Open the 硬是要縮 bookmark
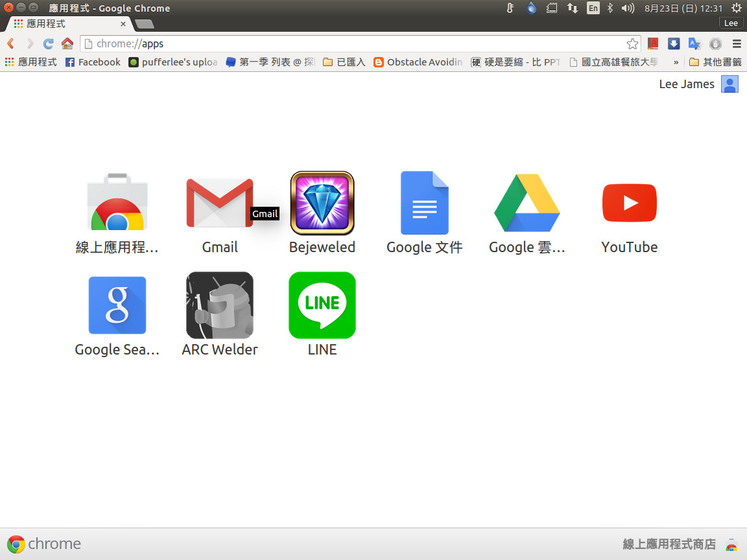The height and width of the screenshot is (560, 747). pos(516,62)
